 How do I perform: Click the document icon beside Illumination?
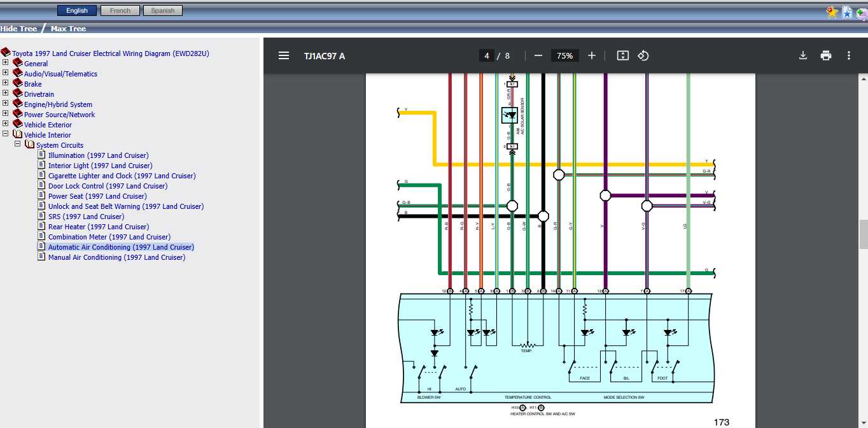click(42, 155)
